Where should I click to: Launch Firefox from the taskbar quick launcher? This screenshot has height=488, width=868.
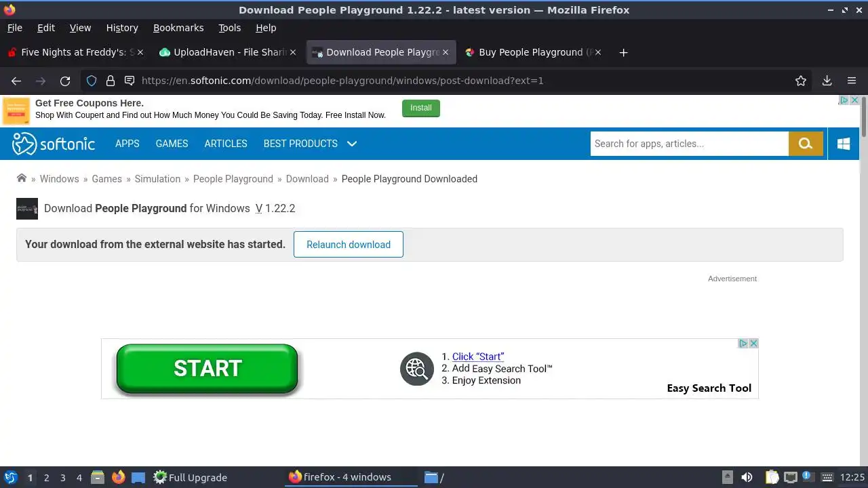point(118,477)
